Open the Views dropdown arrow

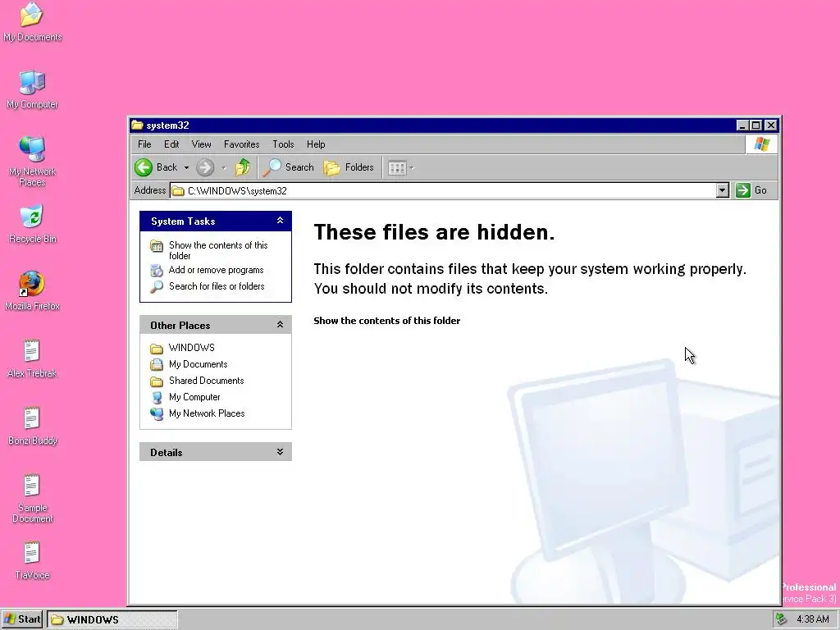pos(412,168)
